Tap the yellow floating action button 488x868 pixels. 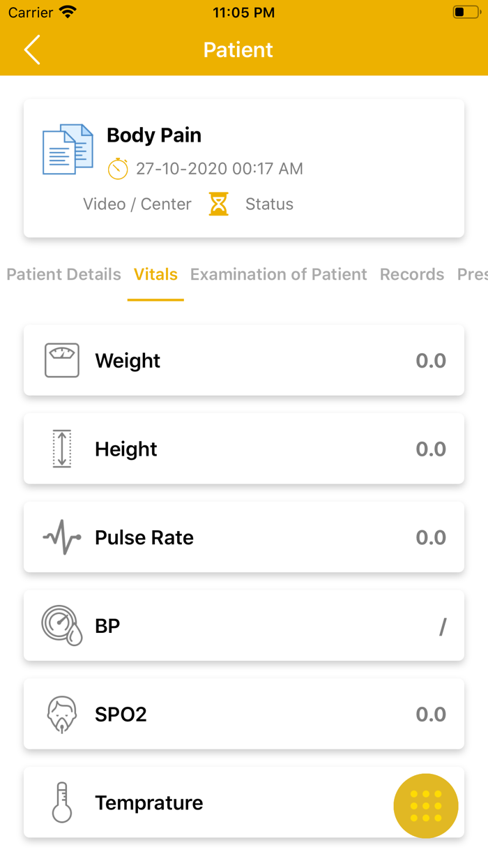[425, 805]
